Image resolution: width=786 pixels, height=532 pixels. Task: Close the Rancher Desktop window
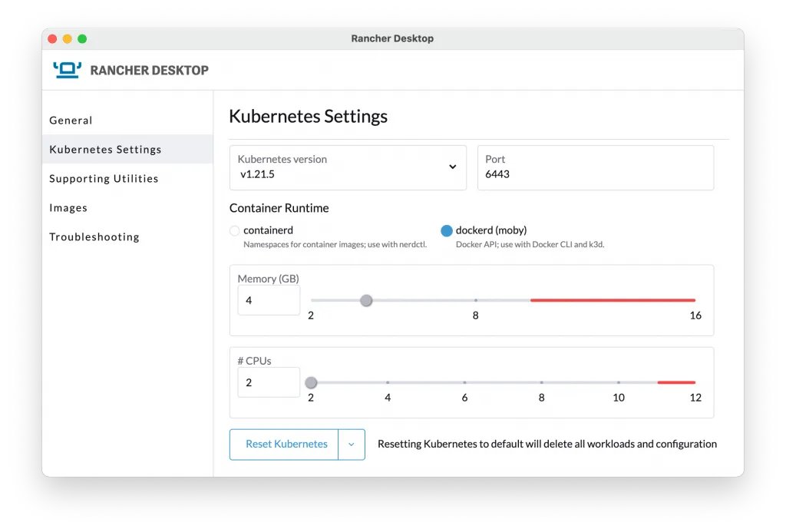52,38
